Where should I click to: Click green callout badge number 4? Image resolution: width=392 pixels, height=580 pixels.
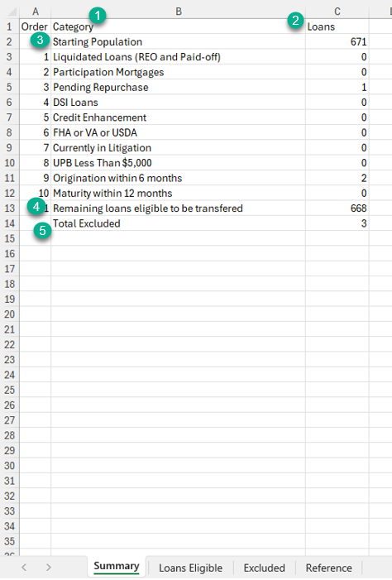(36, 206)
